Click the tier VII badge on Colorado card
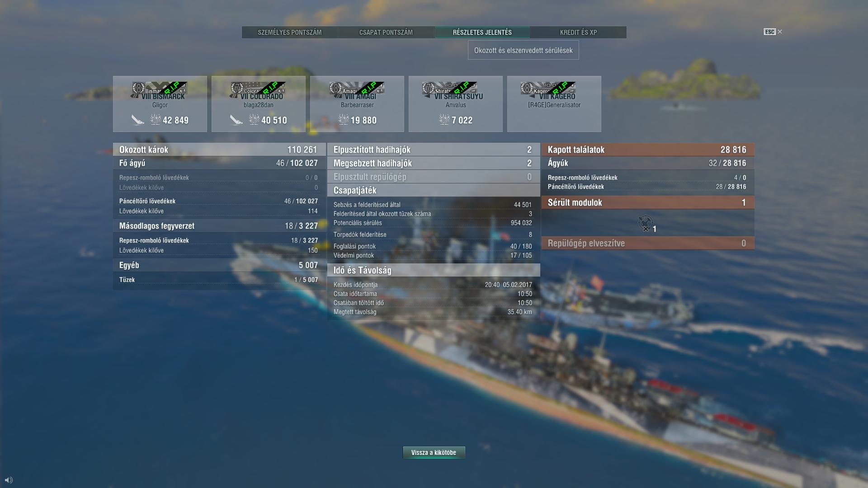The image size is (868, 488). (236, 88)
